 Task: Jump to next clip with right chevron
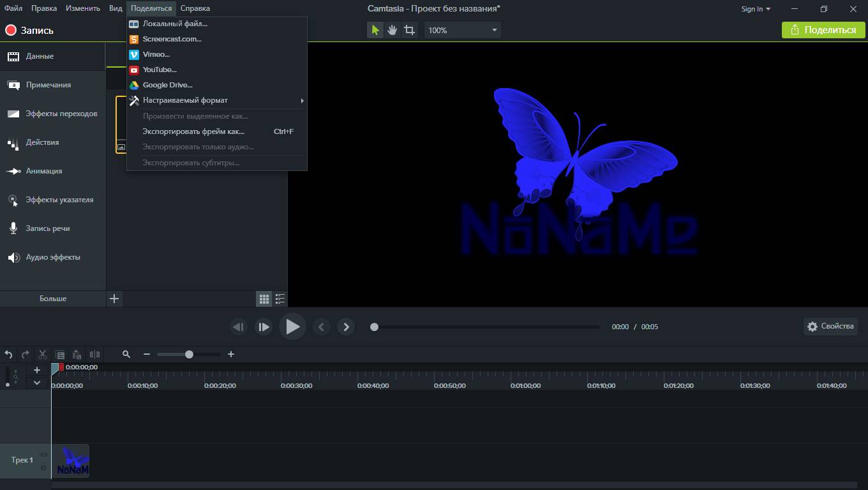[346, 327]
